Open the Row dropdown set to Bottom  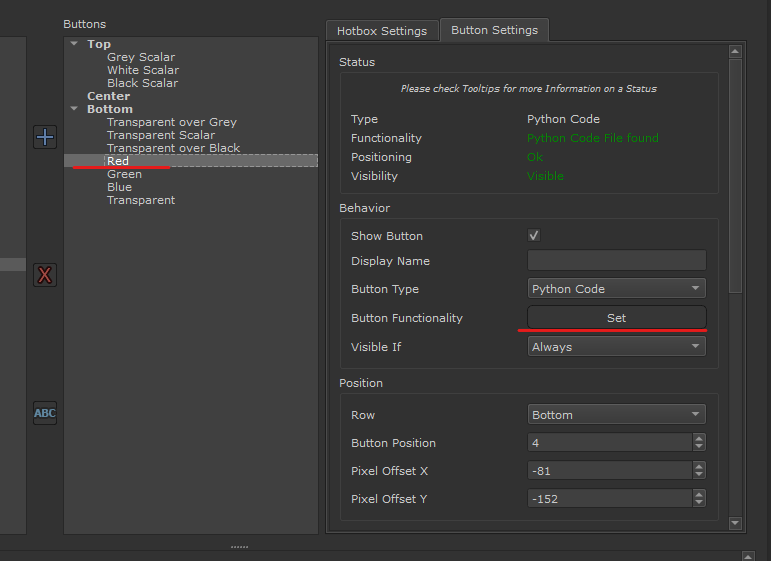click(x=616, y=415)
